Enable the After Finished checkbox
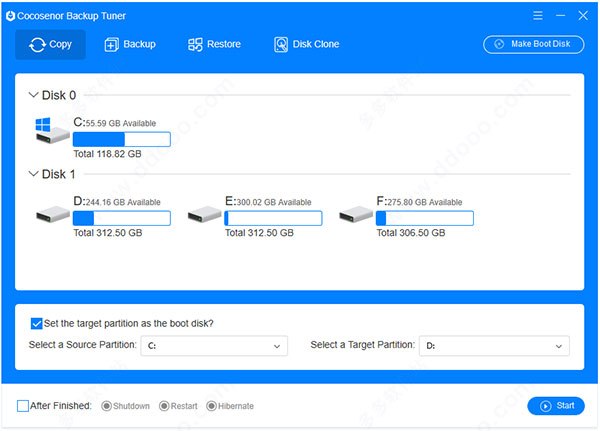Image resolution: width=600 pixels, height=431 pixels. (x=23, y=406)
